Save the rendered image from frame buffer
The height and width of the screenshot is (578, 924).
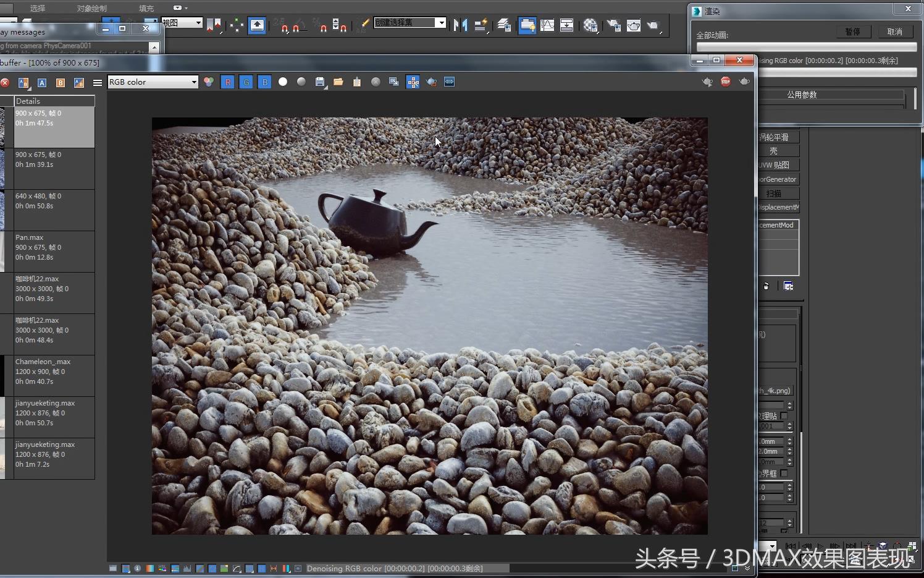click(x=319, y=82)
